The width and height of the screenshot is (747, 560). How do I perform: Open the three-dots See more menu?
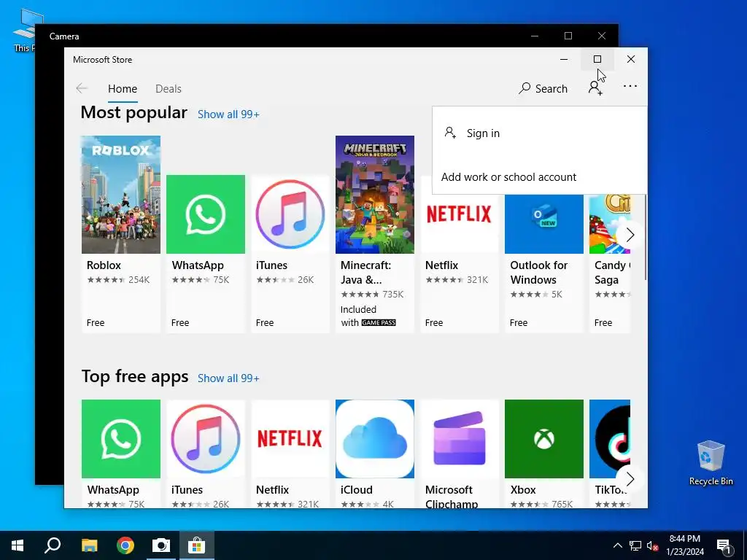tap(630, 86)
